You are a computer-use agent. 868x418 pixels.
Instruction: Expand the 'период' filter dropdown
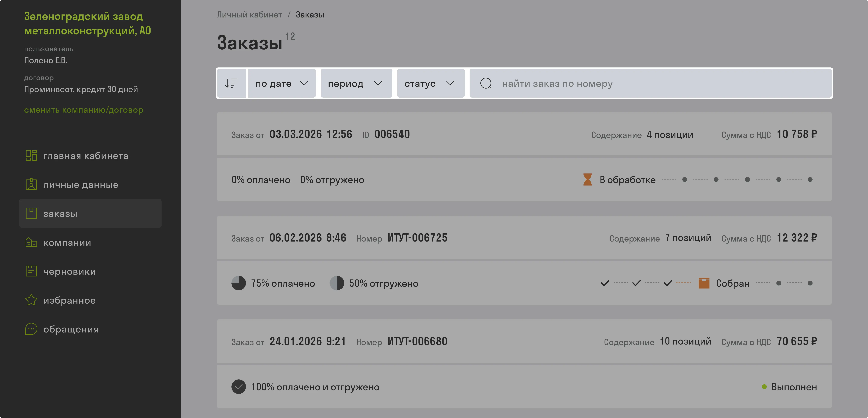click(x=356, y=83)
